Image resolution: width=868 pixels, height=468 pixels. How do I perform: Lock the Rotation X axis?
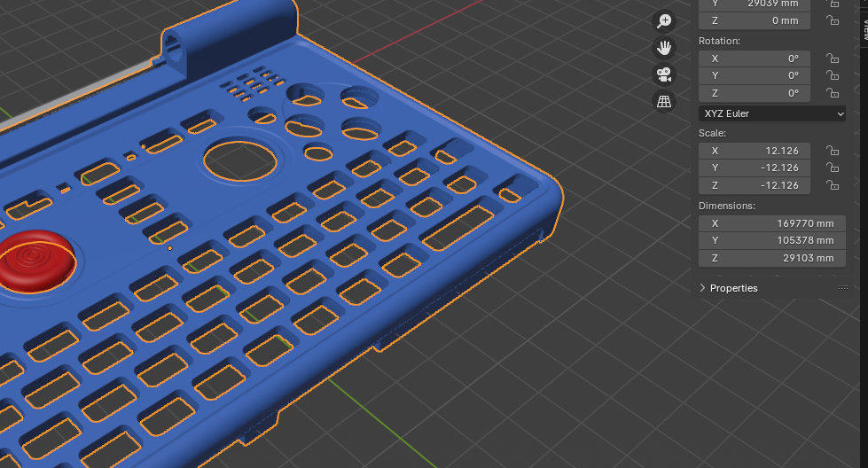(832, 58)
